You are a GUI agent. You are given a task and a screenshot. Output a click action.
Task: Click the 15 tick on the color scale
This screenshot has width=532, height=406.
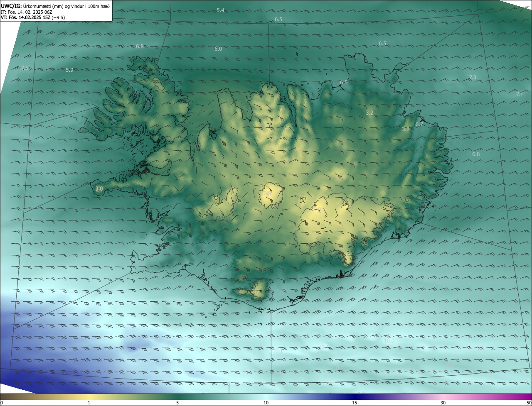355,403
